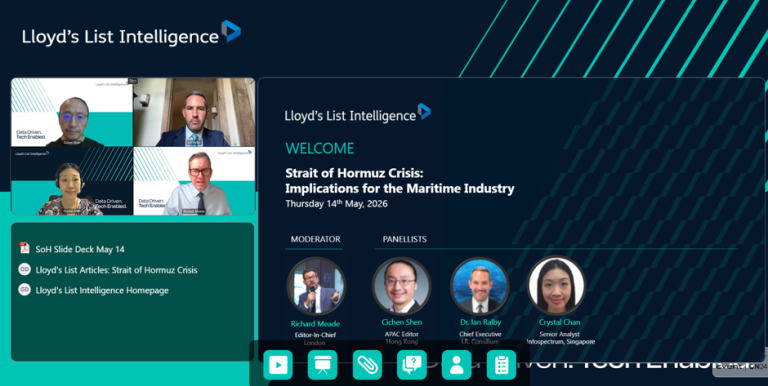Select the woman with headset video tile
The width and height of the screenshot is (768, 386).
coord(72,181)
